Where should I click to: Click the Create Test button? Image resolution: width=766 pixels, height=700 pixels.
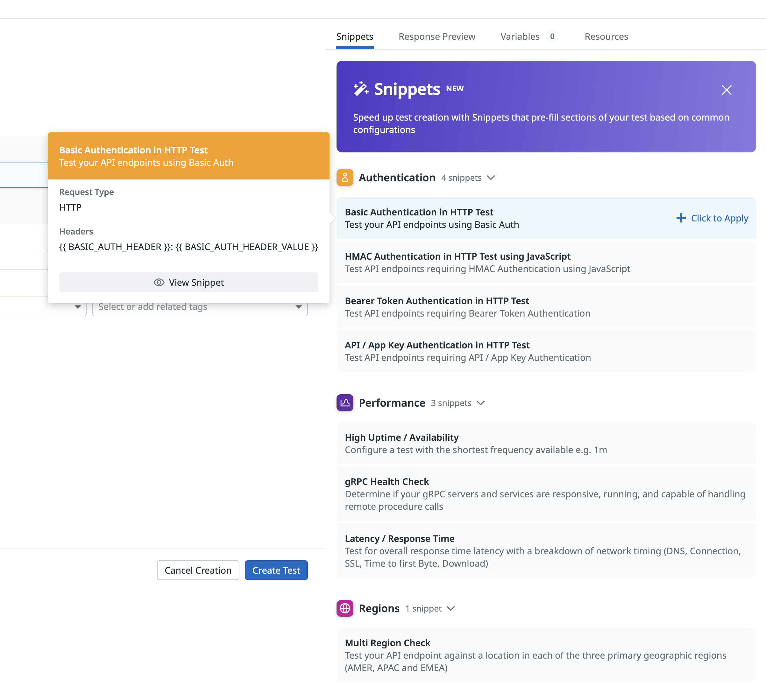pos(276,570)
